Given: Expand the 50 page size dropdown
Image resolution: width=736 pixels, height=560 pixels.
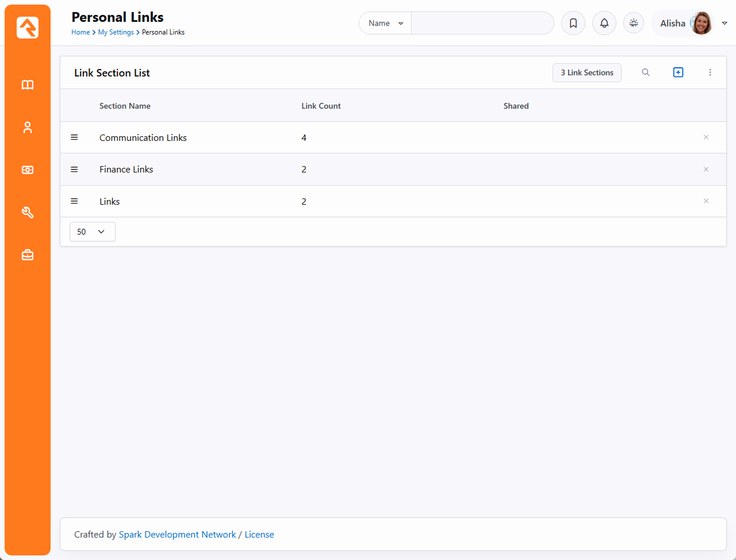Looking at the screenshot, I should tap(92, 232).
